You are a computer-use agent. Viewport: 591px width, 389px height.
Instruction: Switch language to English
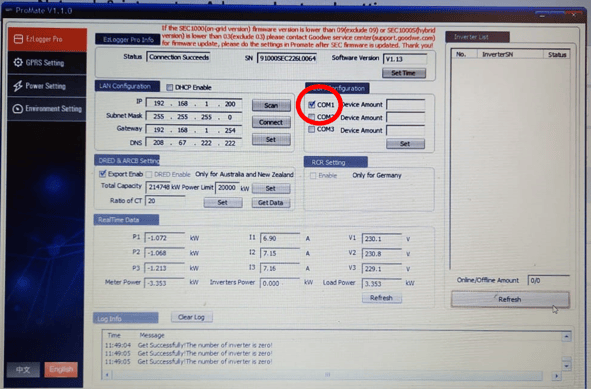(x=61, y=369)
